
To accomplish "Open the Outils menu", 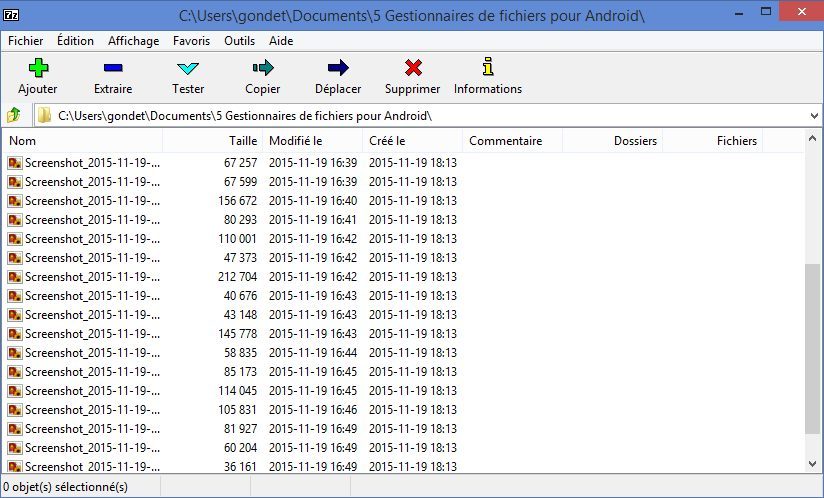I will pyautogui.click(x=240, y=41).
